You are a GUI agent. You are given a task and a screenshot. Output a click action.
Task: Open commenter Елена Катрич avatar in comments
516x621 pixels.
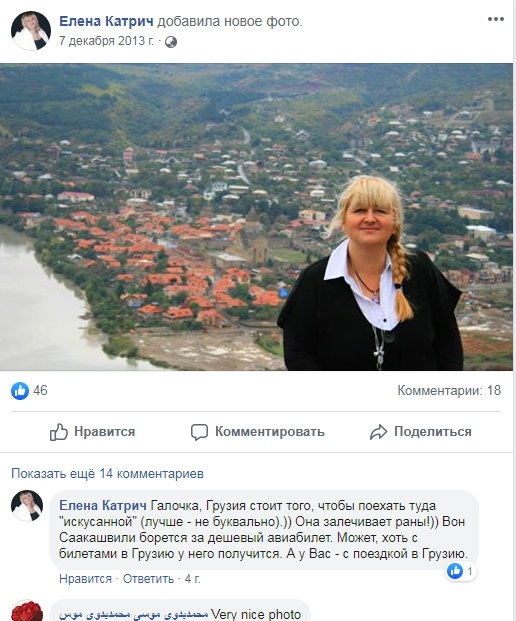tap(27, 506)
